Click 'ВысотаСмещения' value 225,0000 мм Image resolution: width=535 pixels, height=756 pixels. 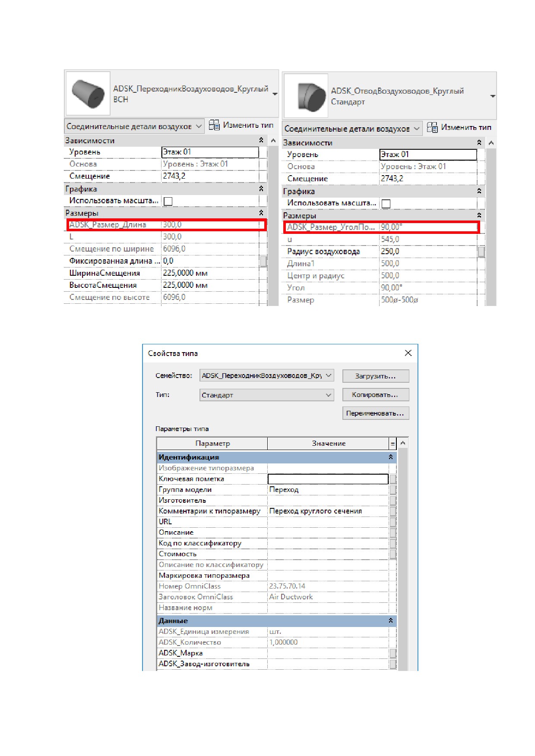[x=210, y=285]
